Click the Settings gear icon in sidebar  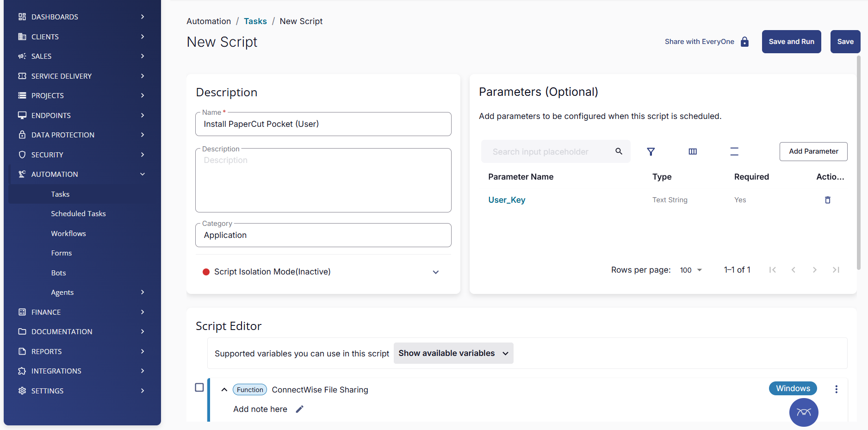point(22,391)
